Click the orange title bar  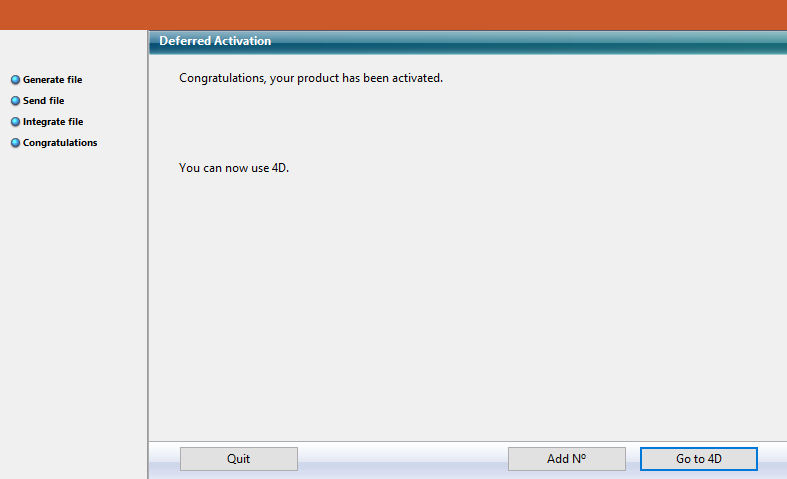tap(393, 14)
